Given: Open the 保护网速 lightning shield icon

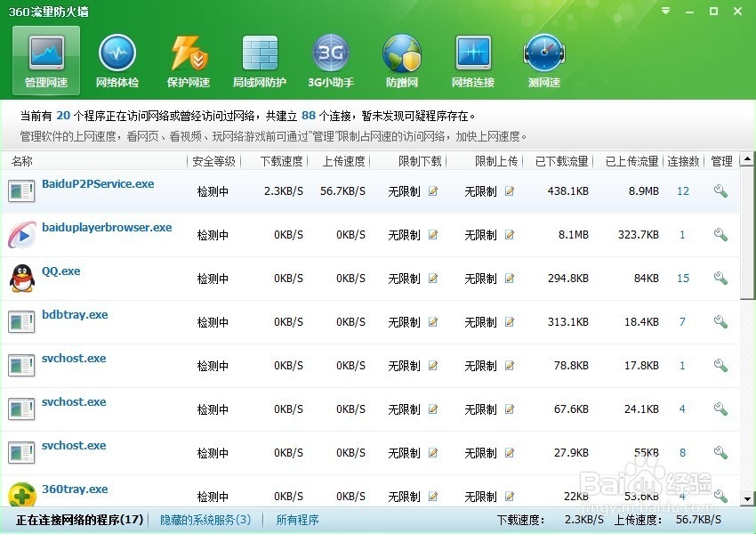Looking at the screenshot, I should click(189, 61).
